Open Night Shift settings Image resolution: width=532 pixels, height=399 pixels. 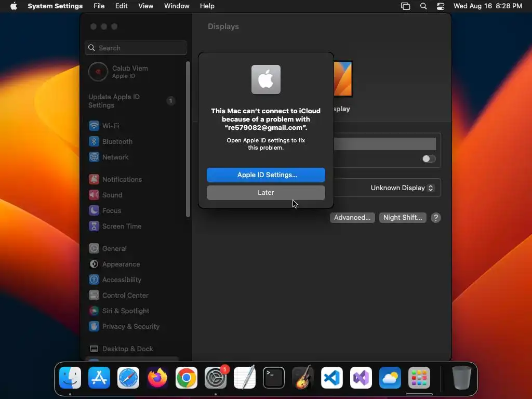[x=403, y=218]
